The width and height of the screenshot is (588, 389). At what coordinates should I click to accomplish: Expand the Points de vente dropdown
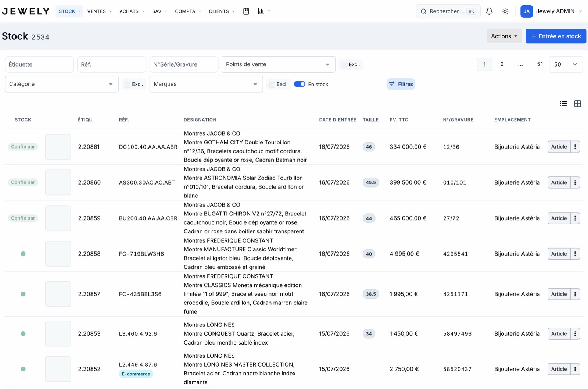click(x=278, y=64)
